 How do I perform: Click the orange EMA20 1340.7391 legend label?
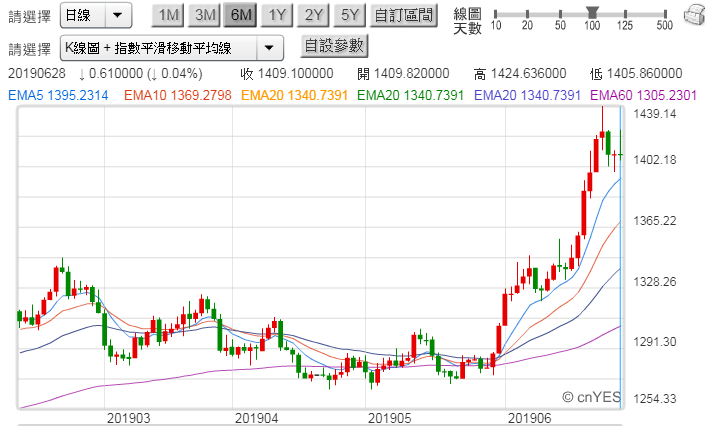click(294, 95)
